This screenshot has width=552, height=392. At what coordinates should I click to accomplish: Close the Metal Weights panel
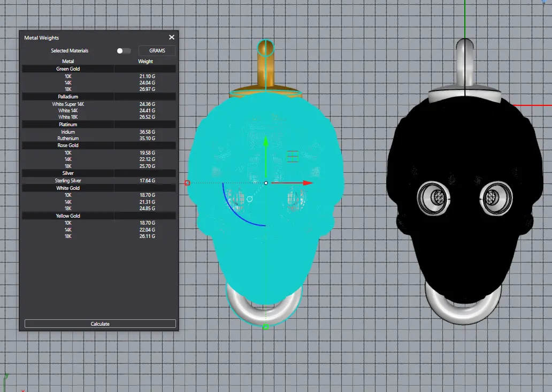pos(172,37)
